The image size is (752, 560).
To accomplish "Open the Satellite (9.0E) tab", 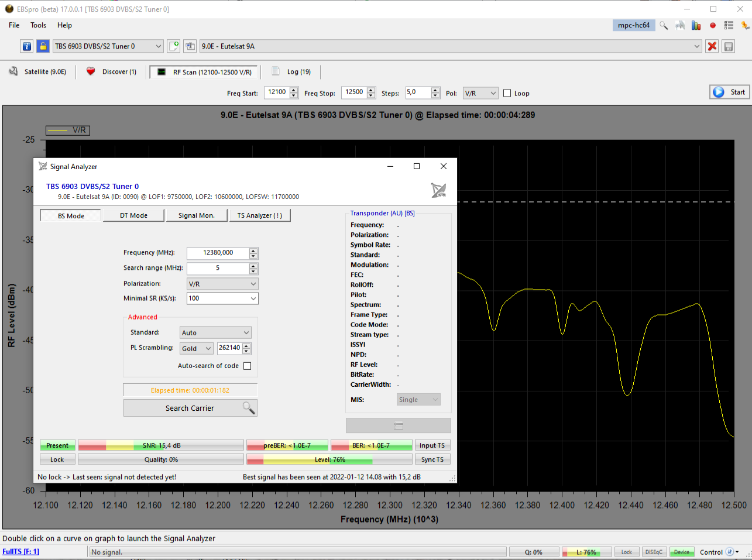I will [37, 71].
